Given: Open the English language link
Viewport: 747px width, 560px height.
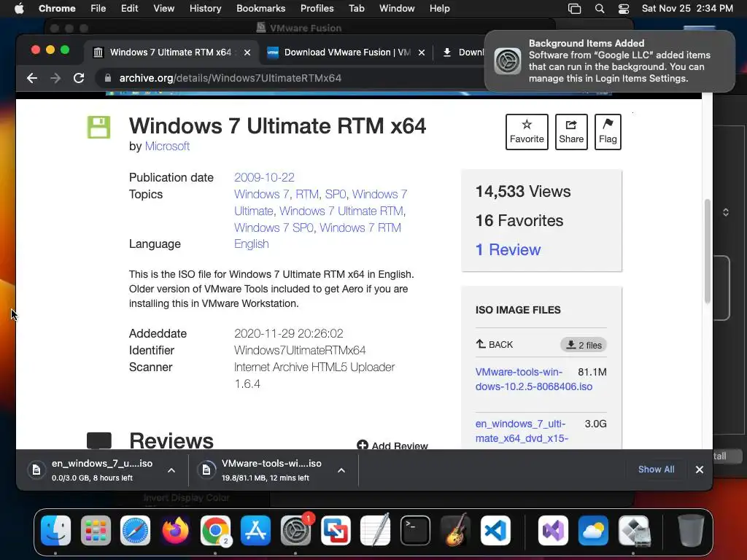Looking at the screenshot, I should (x=252, y=244).
